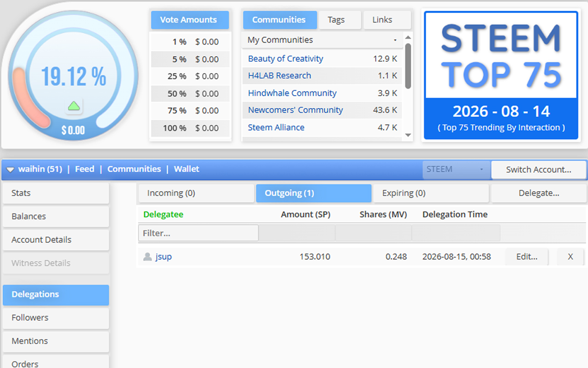Sort by the Amount (SP) column header
The width and height of the screenshot is (588, 368).
(x=305, y=214)
